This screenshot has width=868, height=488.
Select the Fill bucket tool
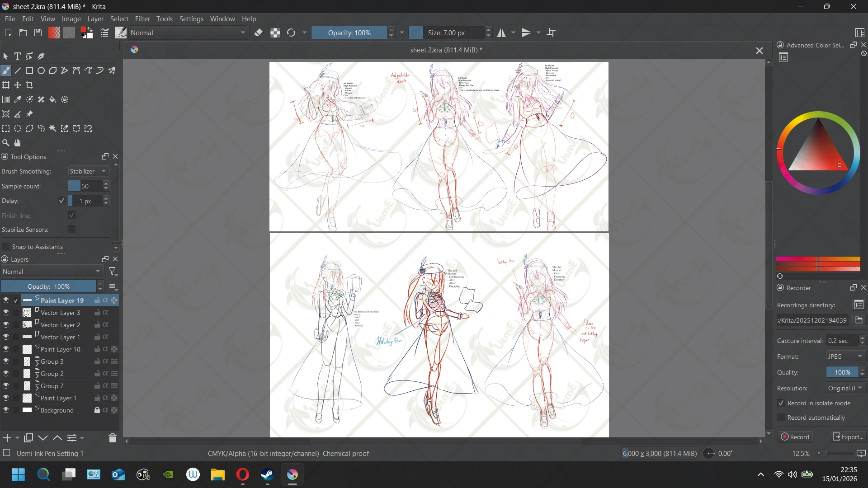tap(53, 99)
